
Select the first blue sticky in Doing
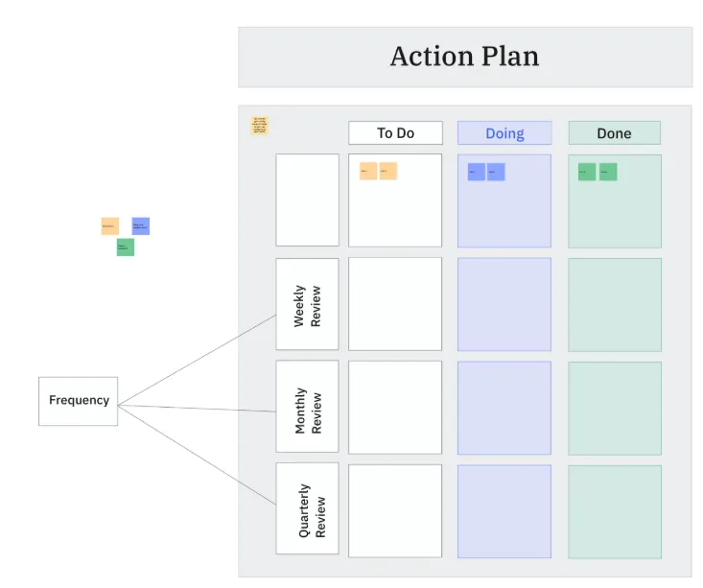[476, 172]
